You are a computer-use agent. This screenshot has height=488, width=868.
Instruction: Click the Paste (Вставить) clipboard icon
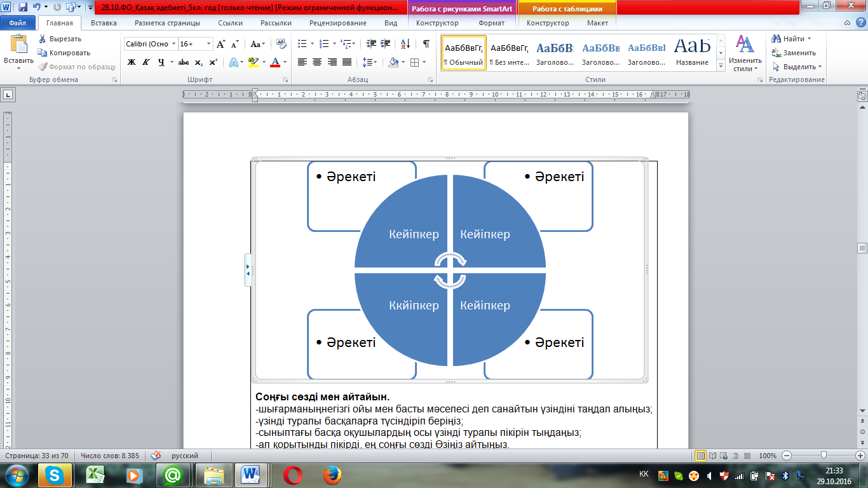pyautogui.click(x=19, y=44)
